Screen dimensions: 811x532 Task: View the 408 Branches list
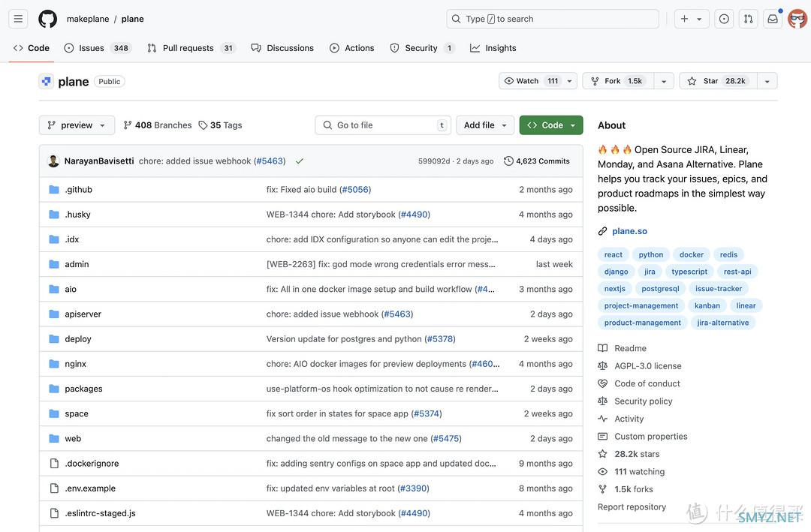point(157,125)
